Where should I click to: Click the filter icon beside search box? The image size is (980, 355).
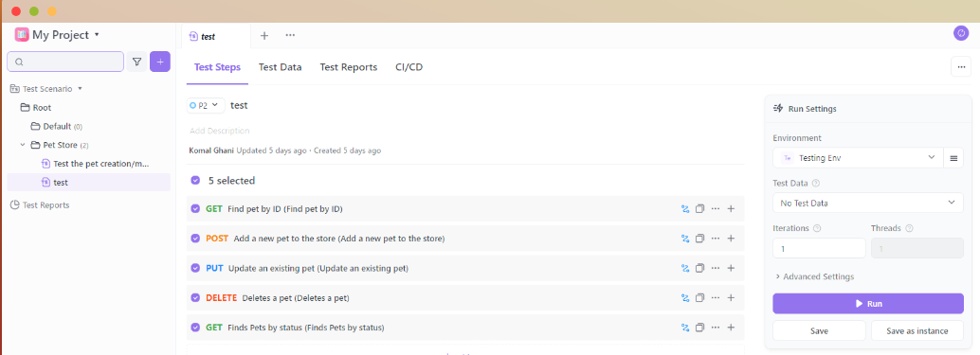(136, 62)
